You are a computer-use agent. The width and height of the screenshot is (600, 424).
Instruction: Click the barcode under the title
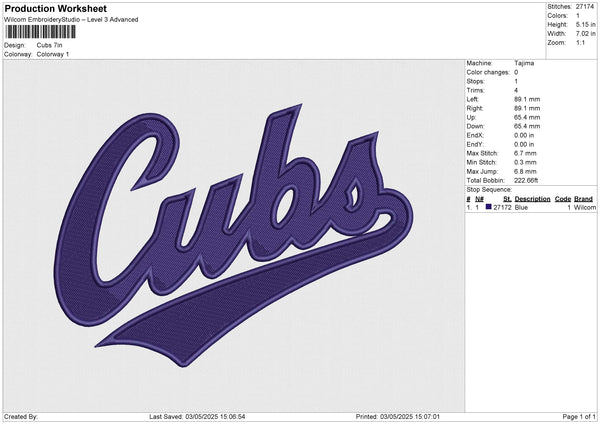coord(40,32)
